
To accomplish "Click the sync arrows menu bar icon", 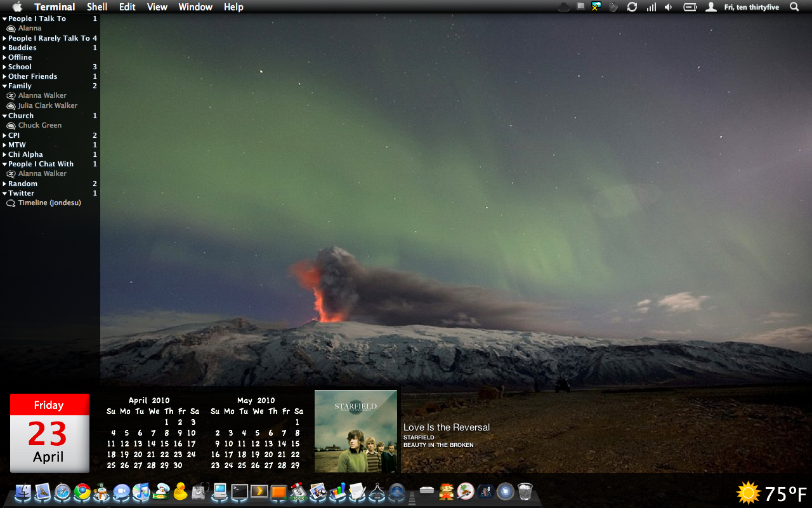I will (632, 7).
